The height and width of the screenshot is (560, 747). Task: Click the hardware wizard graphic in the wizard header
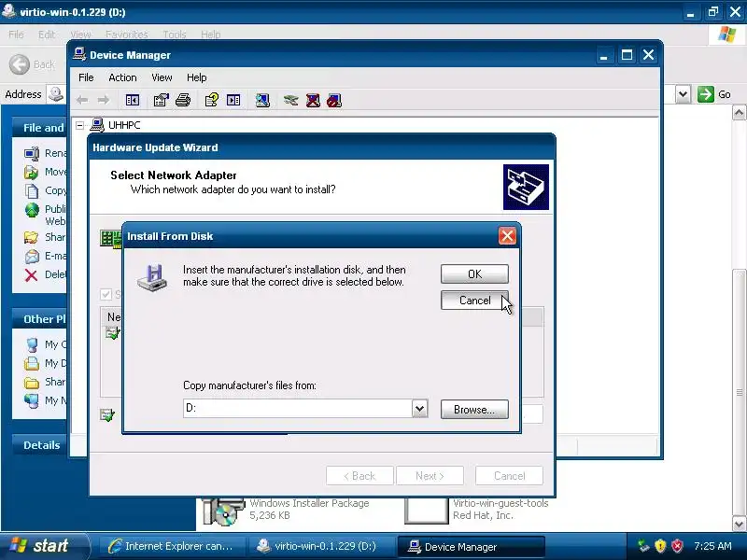[526, 188]
